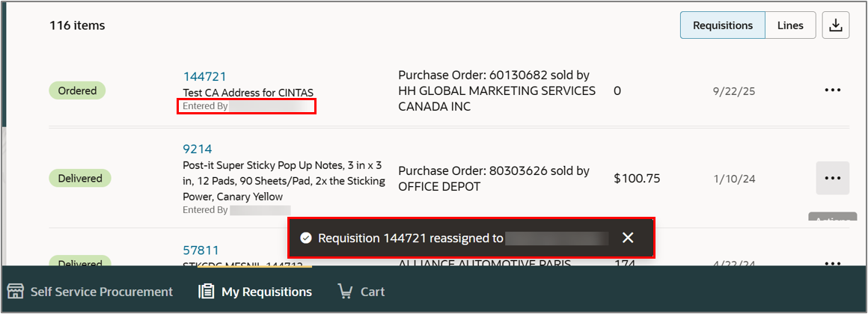Click the Cart icon
The image size is (868, 314).
coord(345,292)
